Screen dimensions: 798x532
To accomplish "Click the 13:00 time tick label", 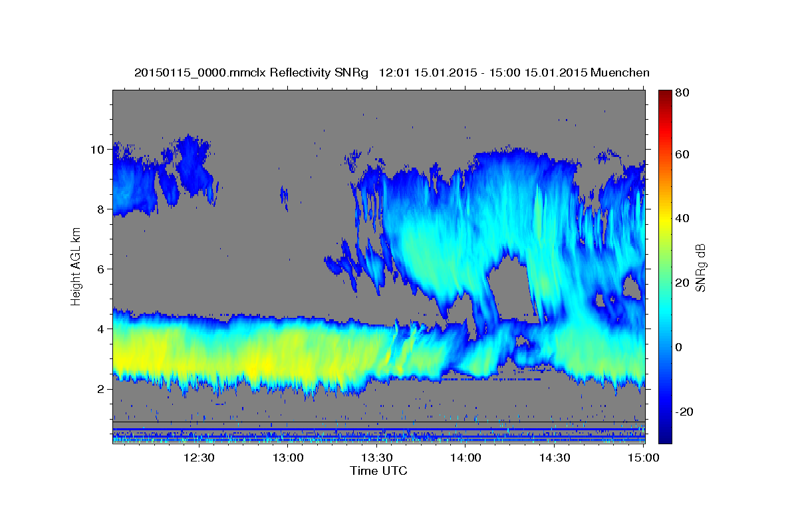I will [288, 458].
